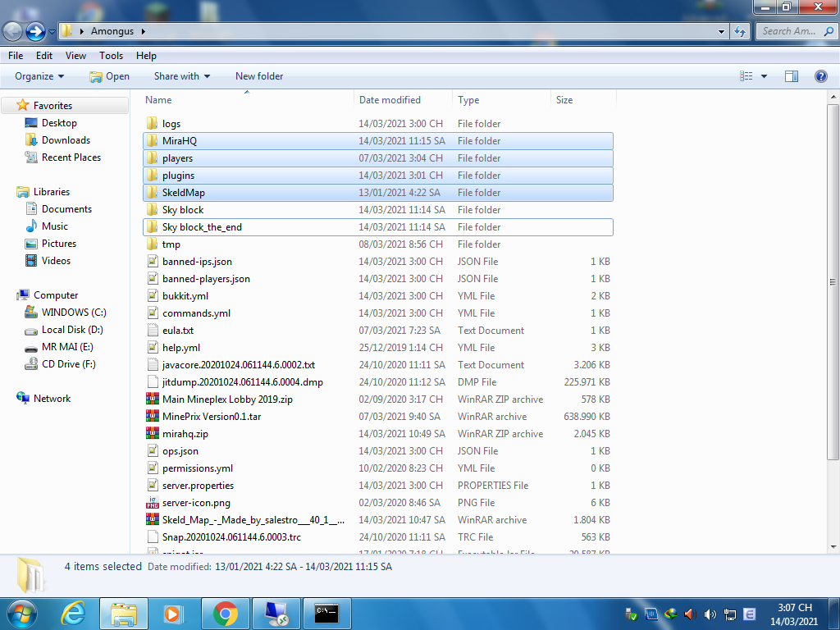Open the Documents library

(x=66, y=209)
